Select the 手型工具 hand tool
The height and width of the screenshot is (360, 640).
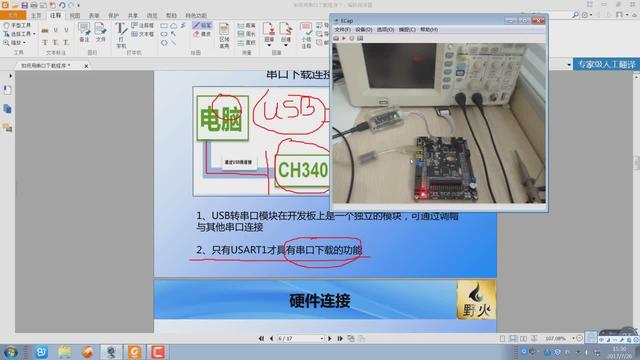17,25
